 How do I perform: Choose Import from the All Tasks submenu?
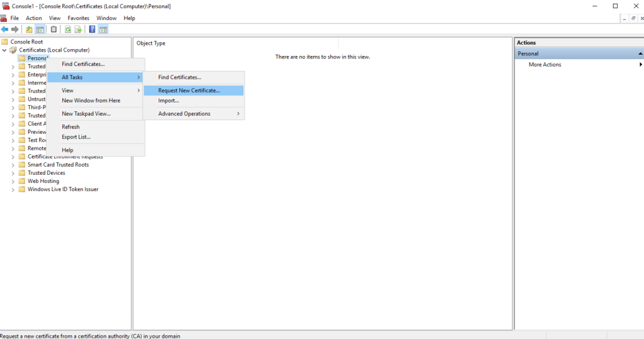click(169, 101)
